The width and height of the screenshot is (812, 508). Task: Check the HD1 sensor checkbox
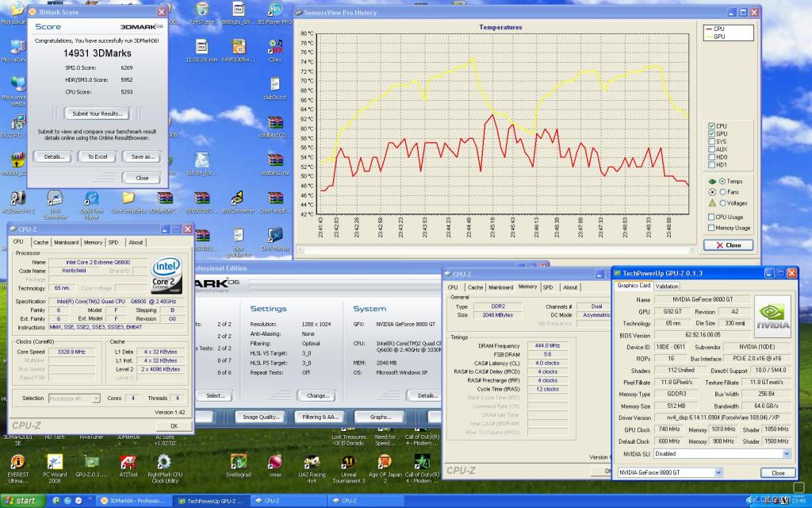(x=711, y=165)
